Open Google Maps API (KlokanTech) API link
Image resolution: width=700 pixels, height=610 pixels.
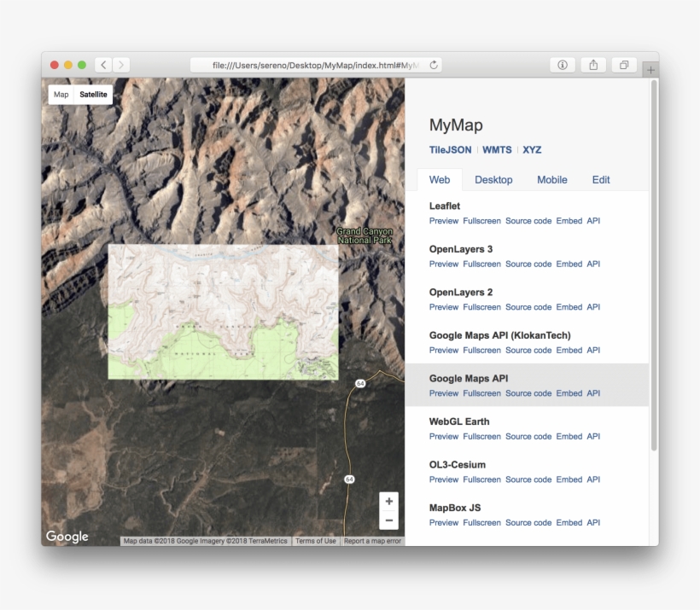click(593, 351)
